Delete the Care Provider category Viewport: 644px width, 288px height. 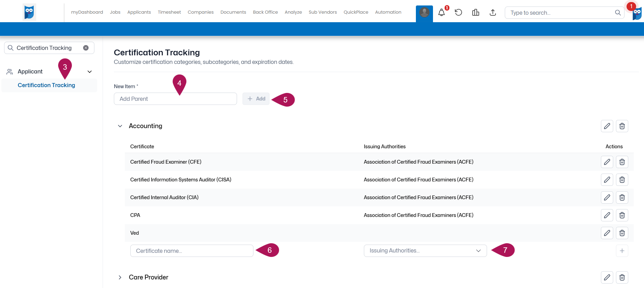[622, 277]
